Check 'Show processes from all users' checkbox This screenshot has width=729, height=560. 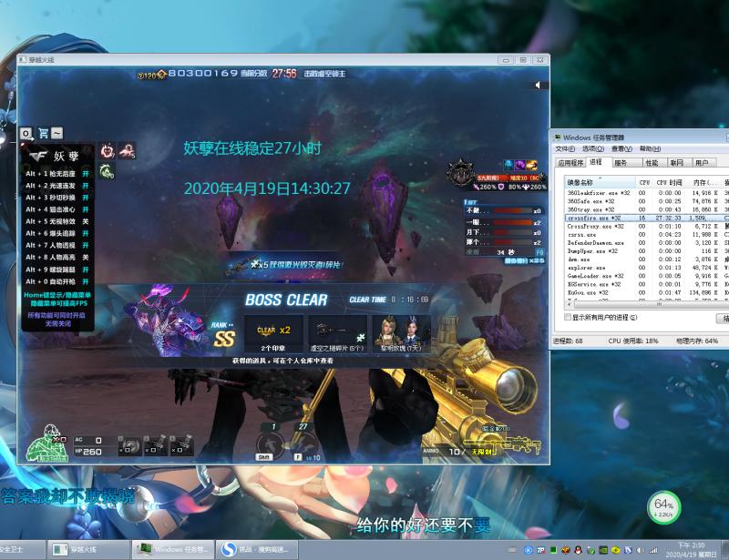(569, 318)
